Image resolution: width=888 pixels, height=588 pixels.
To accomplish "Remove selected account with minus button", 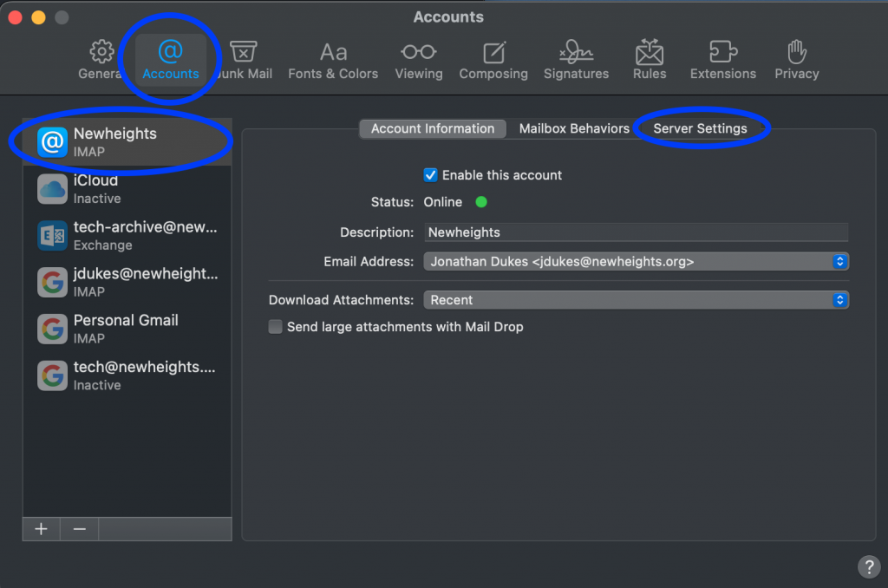I will click(79, 529).
